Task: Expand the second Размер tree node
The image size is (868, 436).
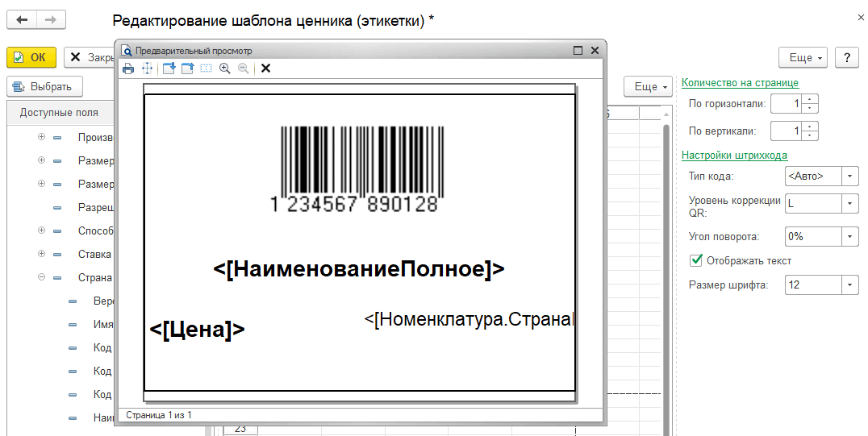Action: pos(41,183)
